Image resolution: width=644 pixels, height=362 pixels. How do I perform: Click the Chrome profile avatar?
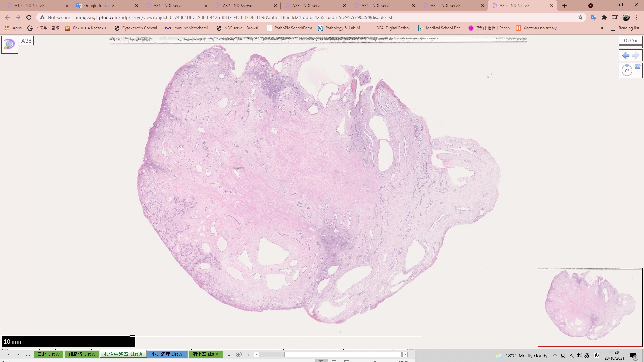click(x=626, y=17)
